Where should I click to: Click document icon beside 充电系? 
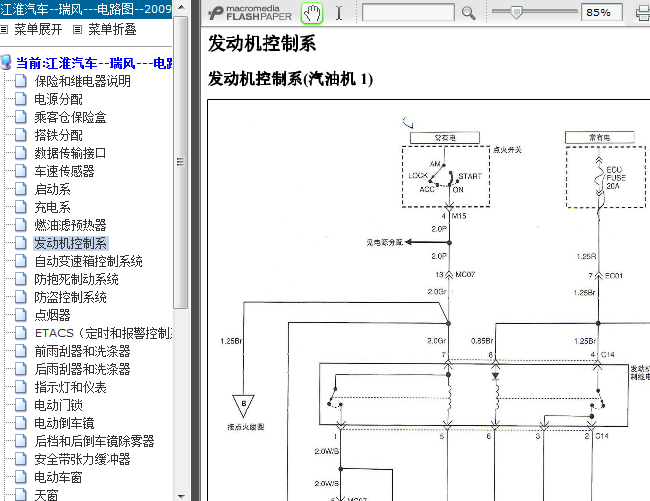pyautogui.click(x=21, y=207)
